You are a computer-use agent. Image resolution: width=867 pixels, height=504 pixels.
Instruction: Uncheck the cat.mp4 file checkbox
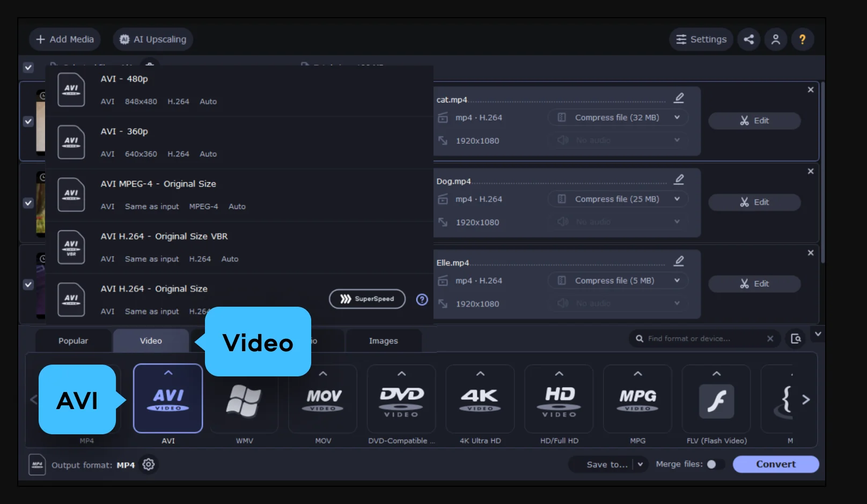[28, 122]
